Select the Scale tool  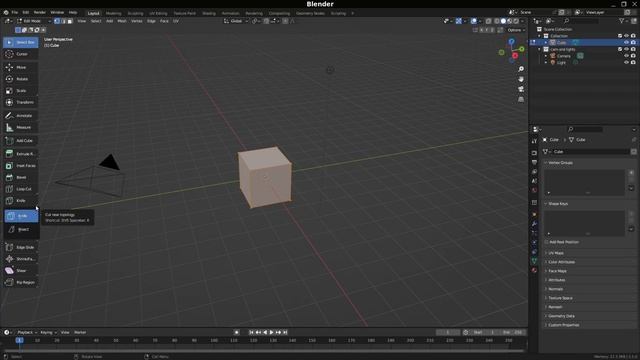[x=21, y=91]
